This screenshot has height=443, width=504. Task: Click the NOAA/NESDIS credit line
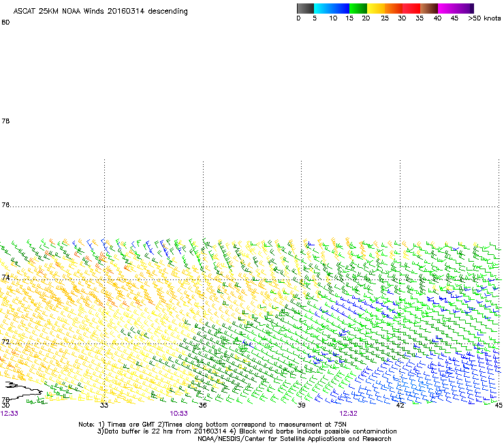click(294, 439)
